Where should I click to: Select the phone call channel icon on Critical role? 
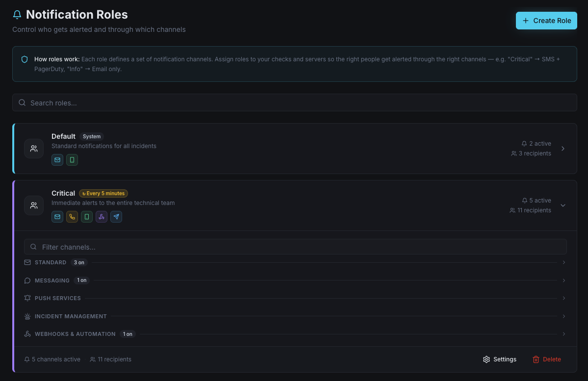point(72,216)
